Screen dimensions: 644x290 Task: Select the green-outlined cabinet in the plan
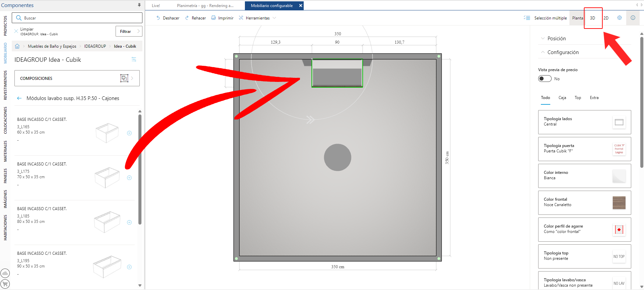pos(337,73)
